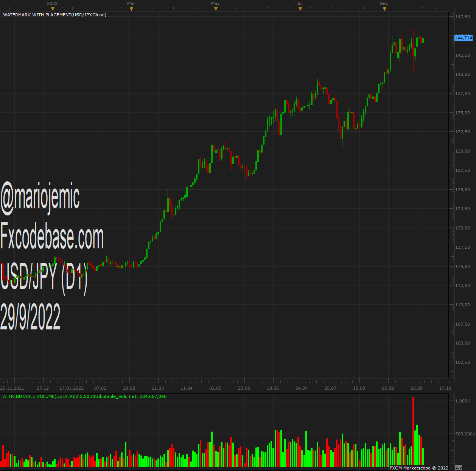Click the 25.11.2021 date axis label
The image size is (476, 471).
click(12, 388)
